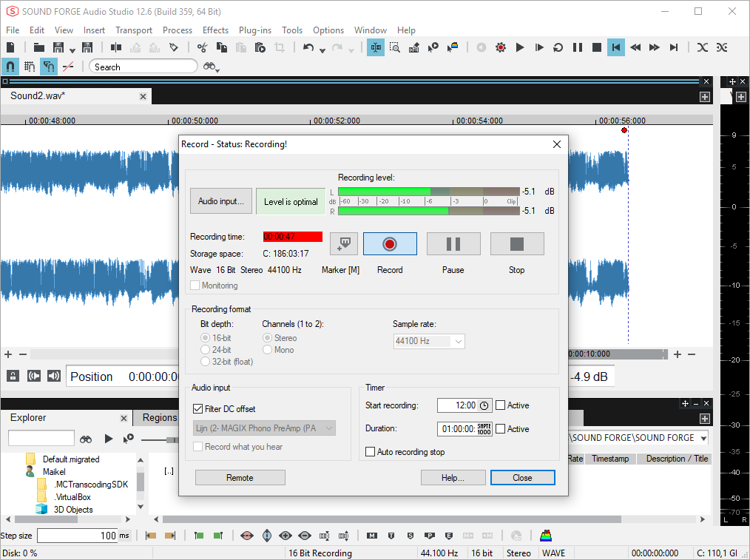The image size is (750, 560).
Task: Click the Open folder icon in toolbar
Action: [x=38, y=47]
